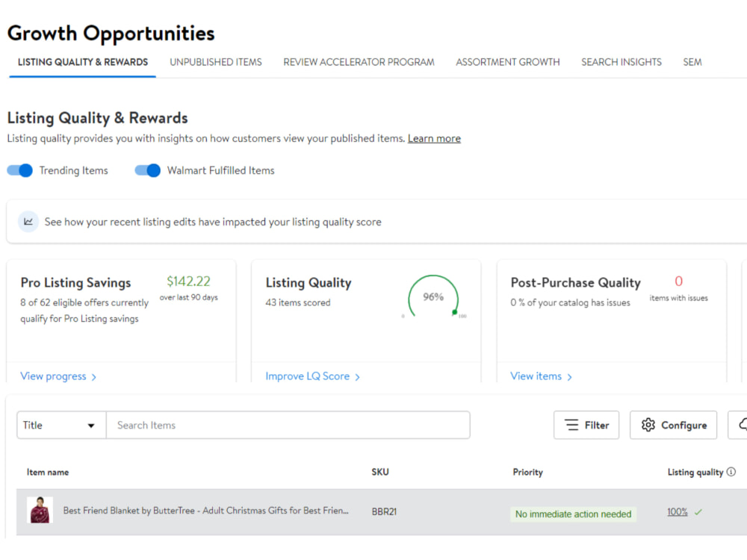Open the Search Insights tab

click(x=622, y=62)
